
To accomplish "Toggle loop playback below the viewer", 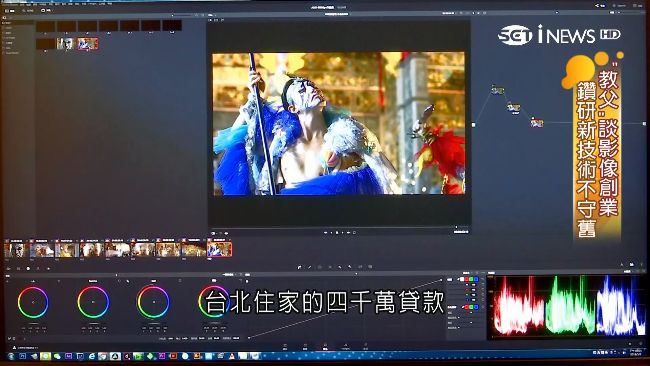I will coord(354,233).
